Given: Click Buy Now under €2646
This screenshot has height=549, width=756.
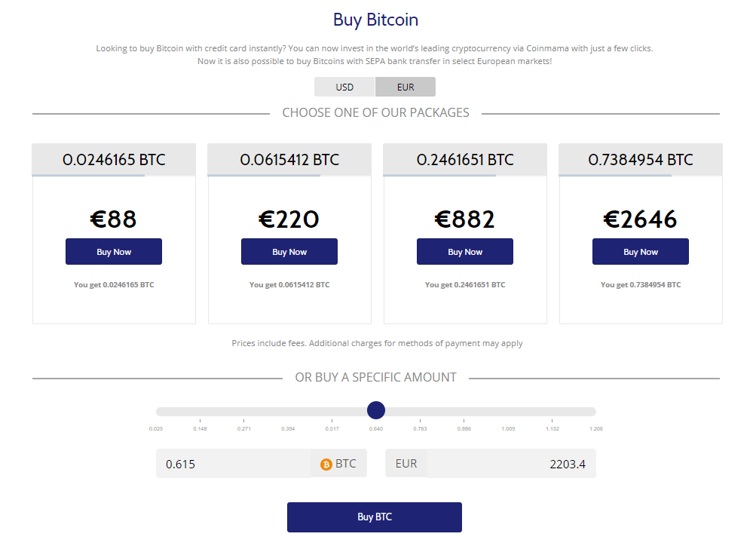Looking at the screenshot, I should tap(641, 252).
